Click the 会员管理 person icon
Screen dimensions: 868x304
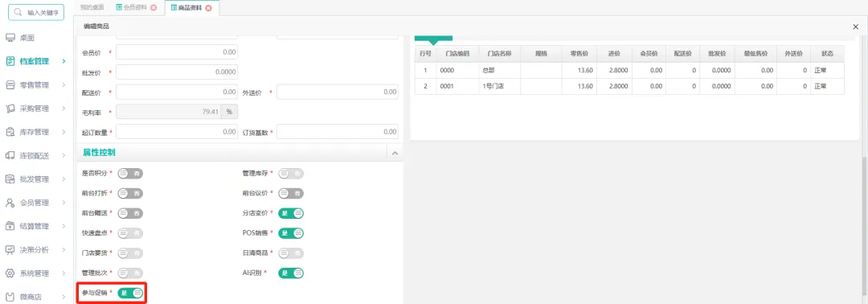(10, 203)
